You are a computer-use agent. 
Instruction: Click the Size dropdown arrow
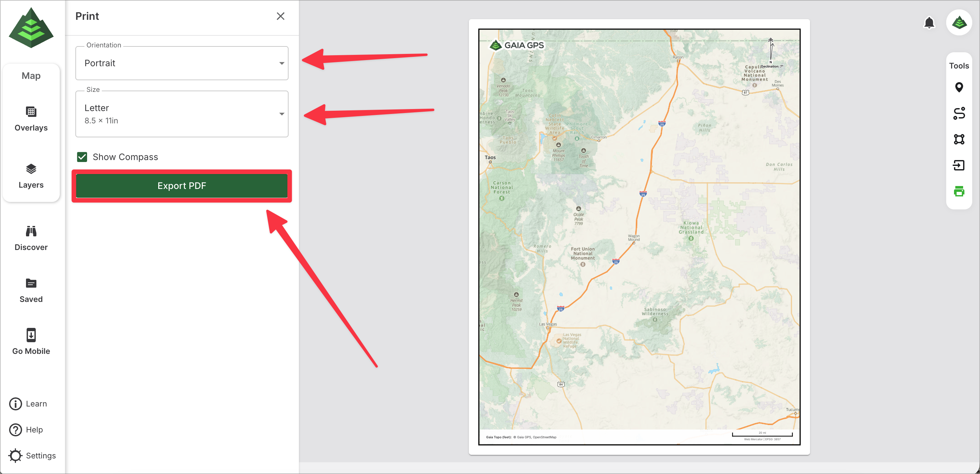click(x=281, y=114)
